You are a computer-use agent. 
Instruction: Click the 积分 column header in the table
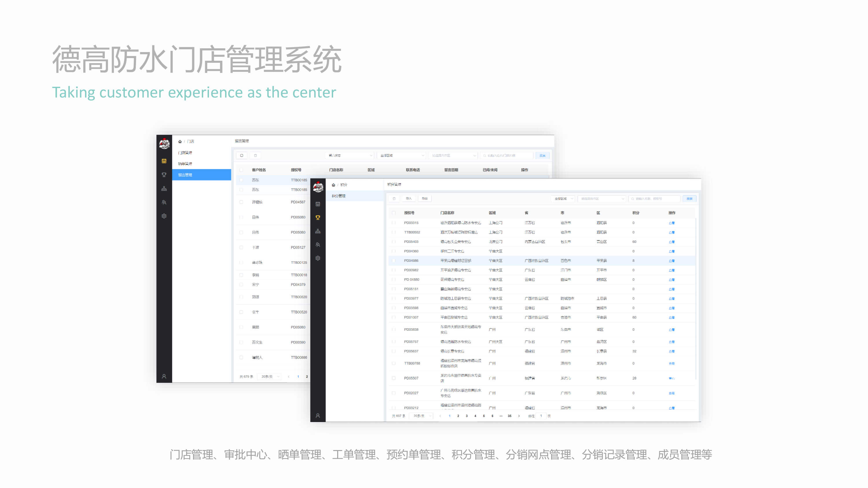[x=636, y=213]
